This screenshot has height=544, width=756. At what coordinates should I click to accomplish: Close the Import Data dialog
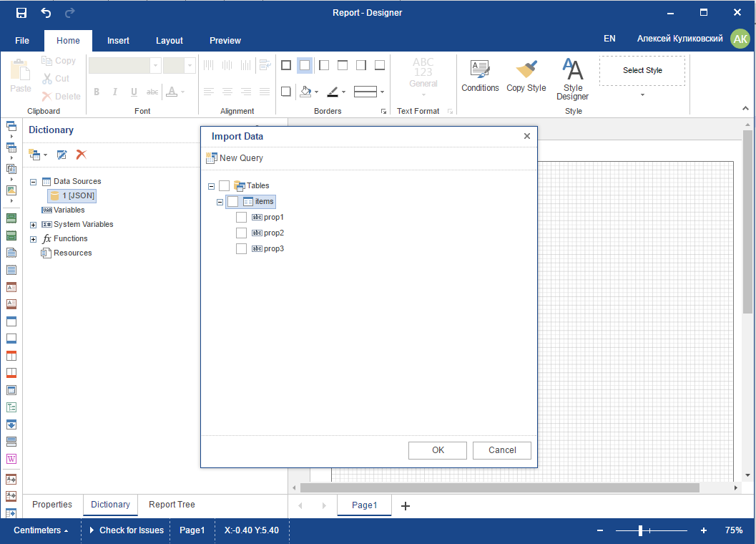527,136
